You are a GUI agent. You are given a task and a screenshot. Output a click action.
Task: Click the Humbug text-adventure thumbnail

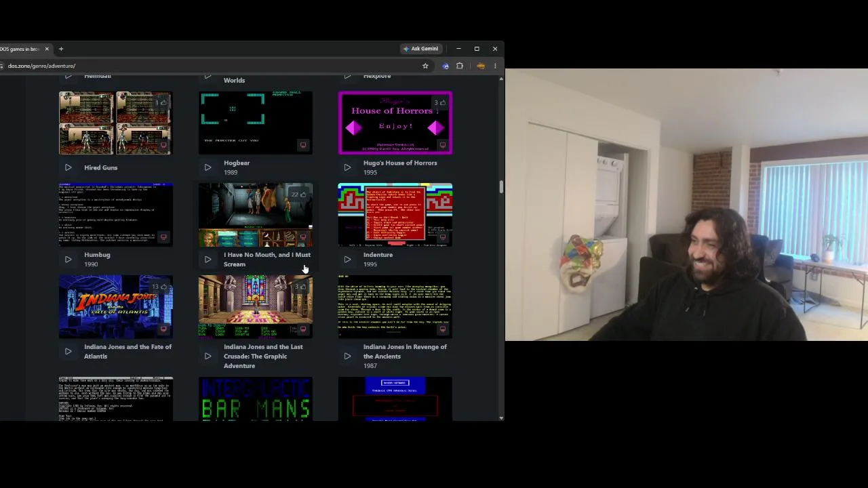click(116, 215)
